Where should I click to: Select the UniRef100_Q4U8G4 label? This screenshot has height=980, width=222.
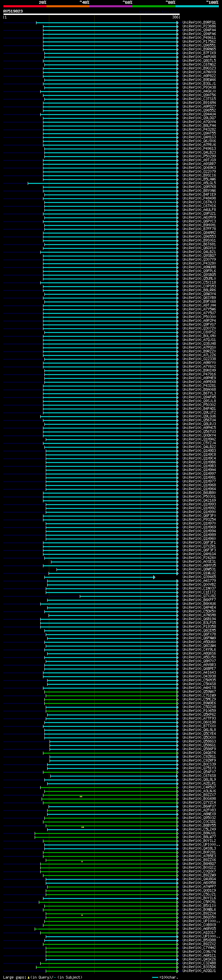click(x=199, y=879)
